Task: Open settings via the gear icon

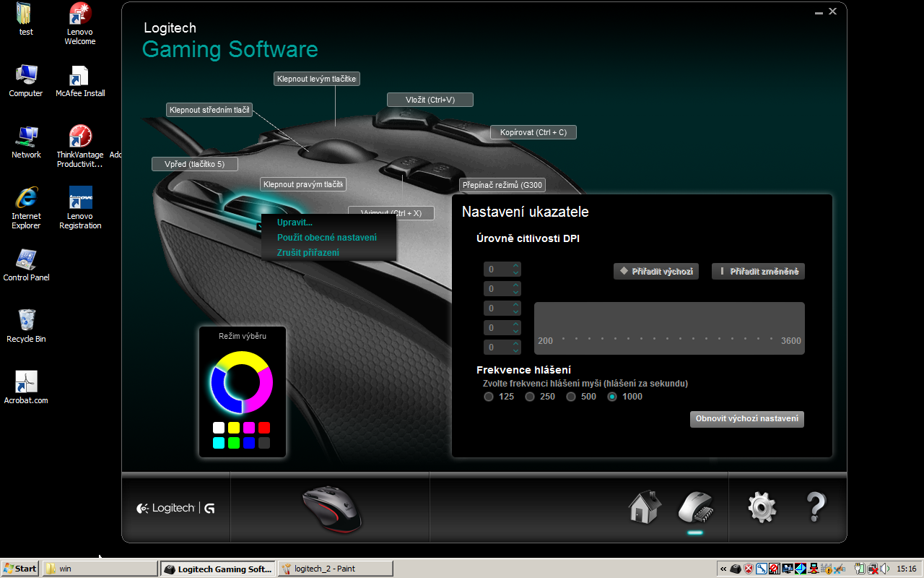Action: (762, 507)
